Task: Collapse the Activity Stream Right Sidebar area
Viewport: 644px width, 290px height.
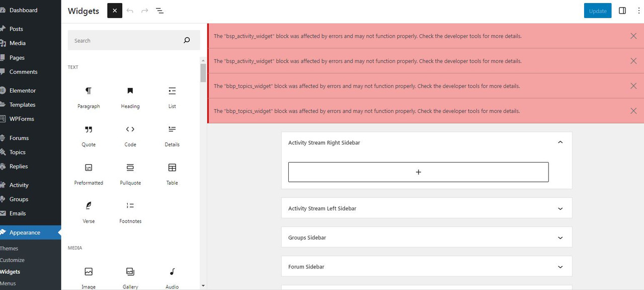Action: pos(560,142)
